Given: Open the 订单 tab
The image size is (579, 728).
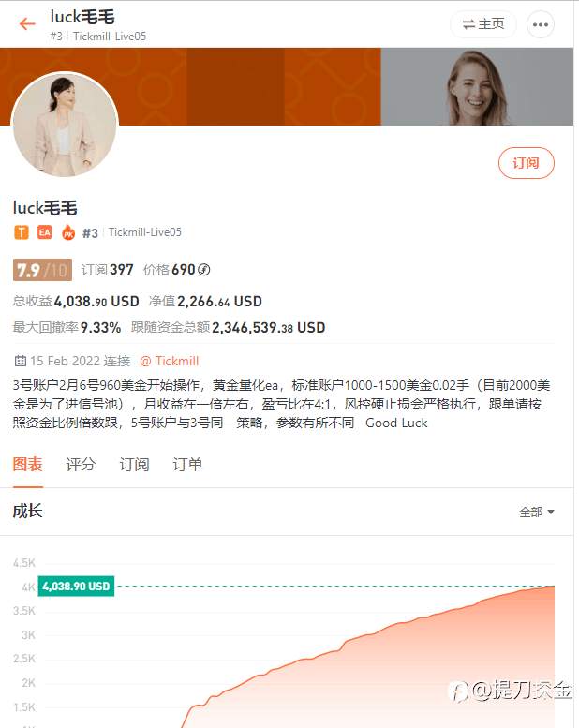Looking at the screenshot, I should (187, 465).
